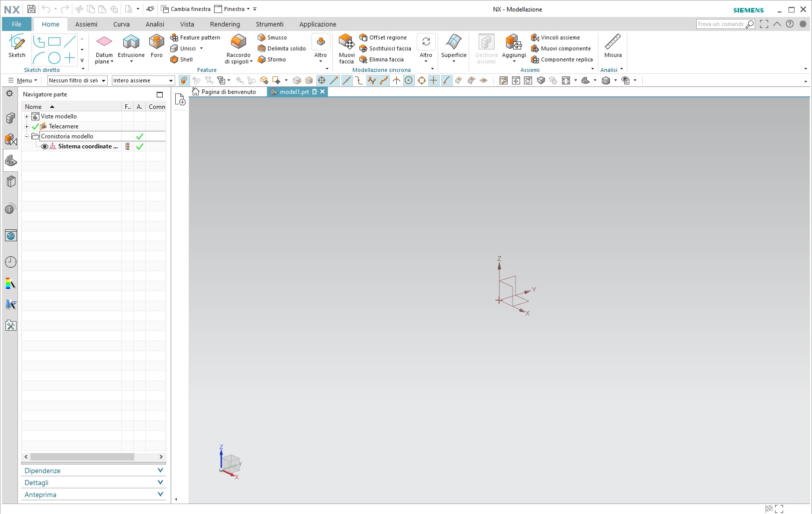Click Cambia finestra button
This screenshot has width=812, height=514.
(x=186, y=9)
